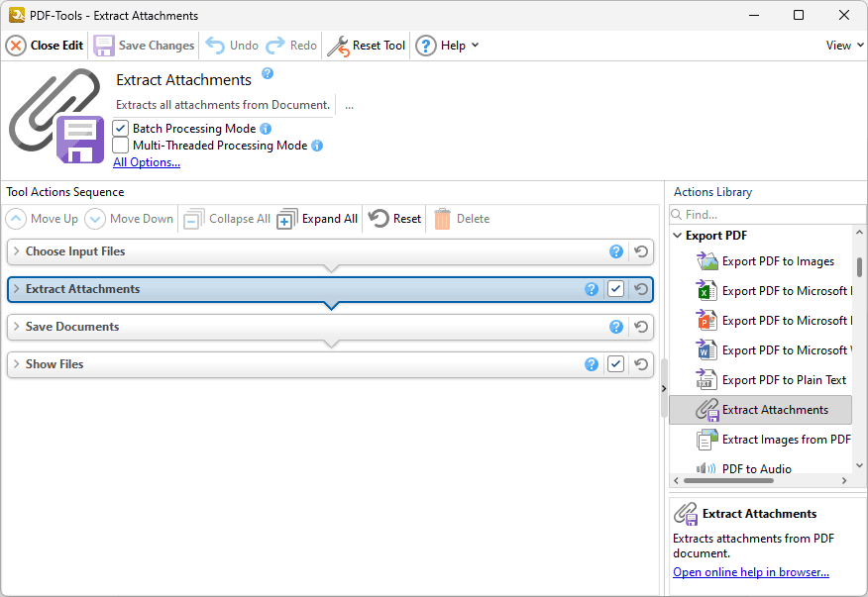Open online help in browser link

(751, 572)
